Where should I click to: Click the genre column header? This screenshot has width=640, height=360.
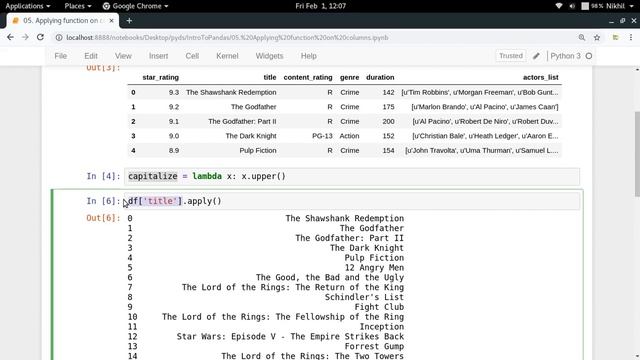pyautogui.click(x=349, y=77)
